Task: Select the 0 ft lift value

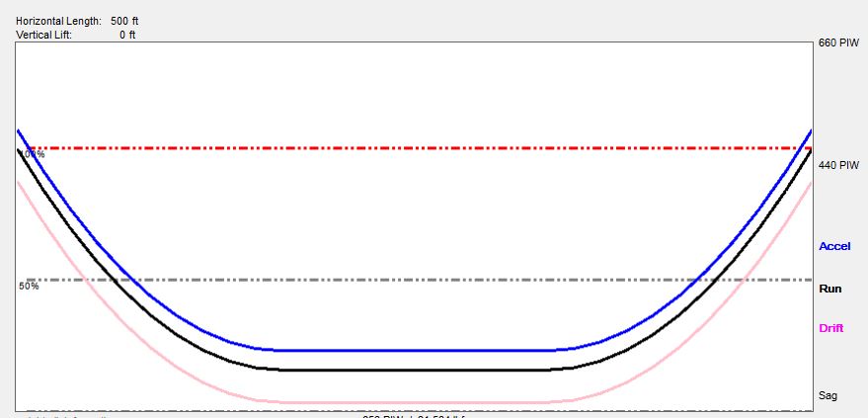Action: coord(127,35)
